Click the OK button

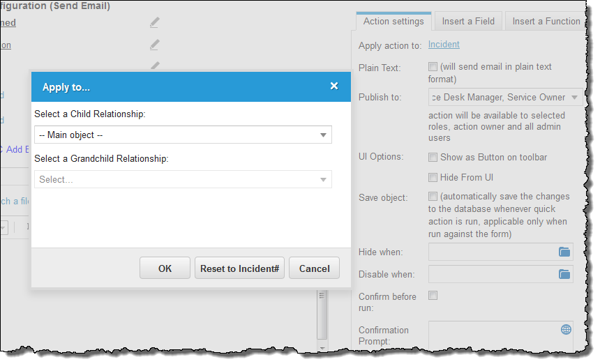[x=165, y=268]
